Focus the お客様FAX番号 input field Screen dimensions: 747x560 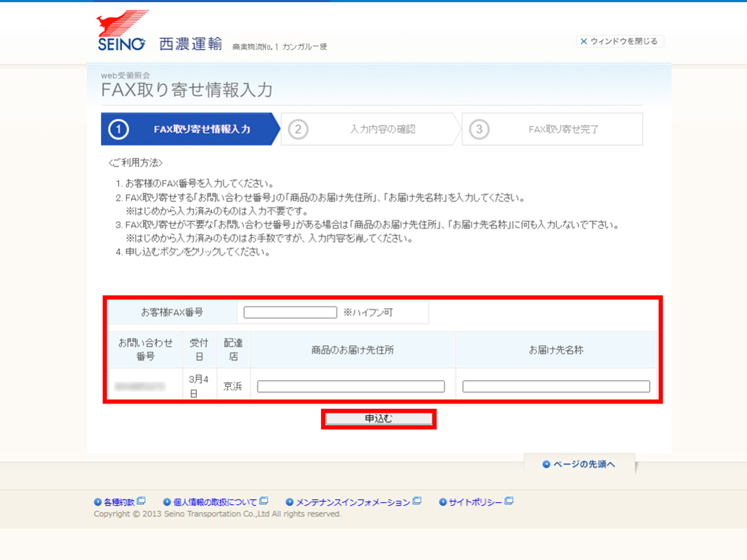(290, 312)
